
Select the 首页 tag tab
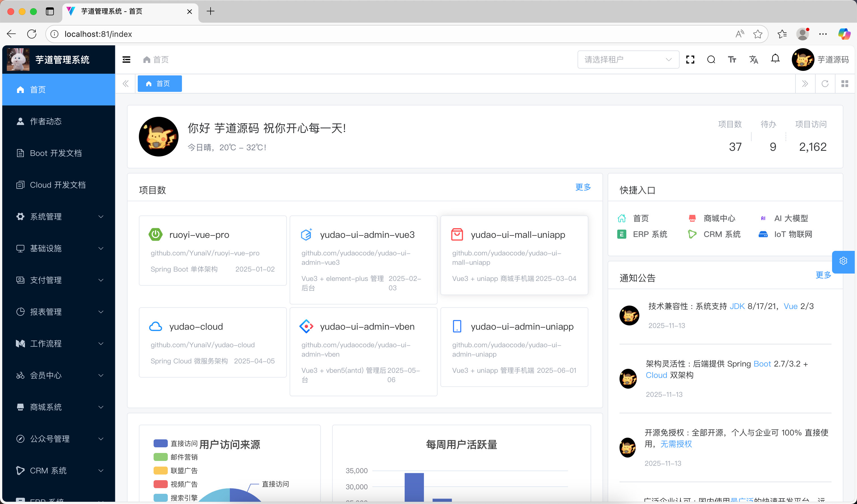click(x=160, y=84)
